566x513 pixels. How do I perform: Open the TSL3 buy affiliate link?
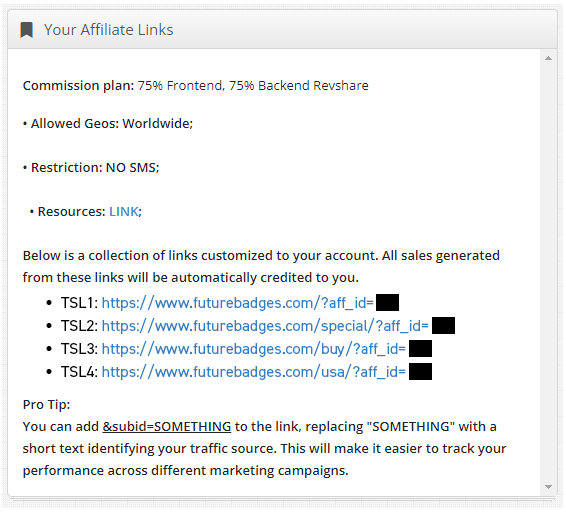[254, 349]
